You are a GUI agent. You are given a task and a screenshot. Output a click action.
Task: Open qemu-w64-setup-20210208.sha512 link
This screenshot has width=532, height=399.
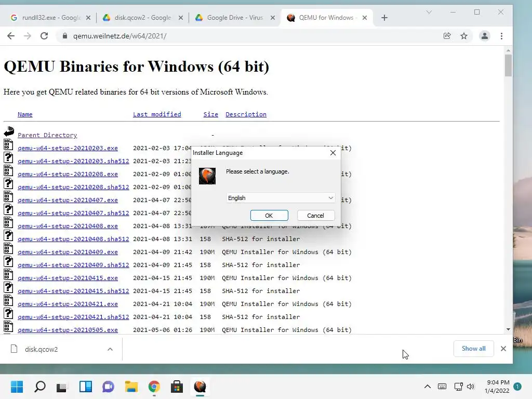(73, 187)
